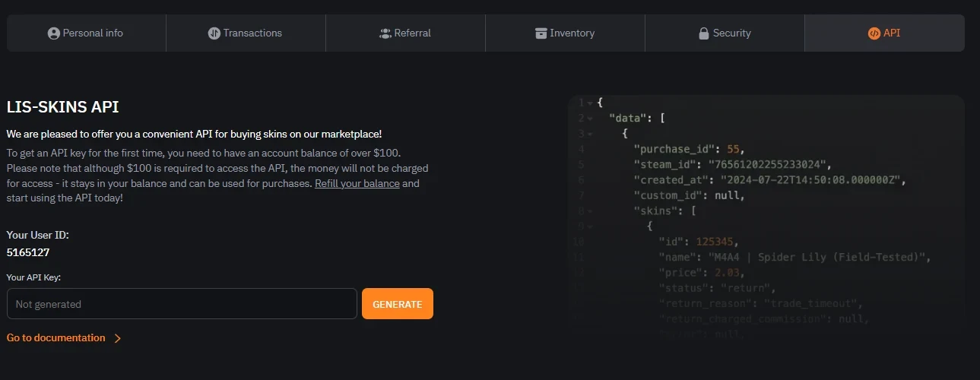
Task: Open the Security tab
Action: (725, 33)
